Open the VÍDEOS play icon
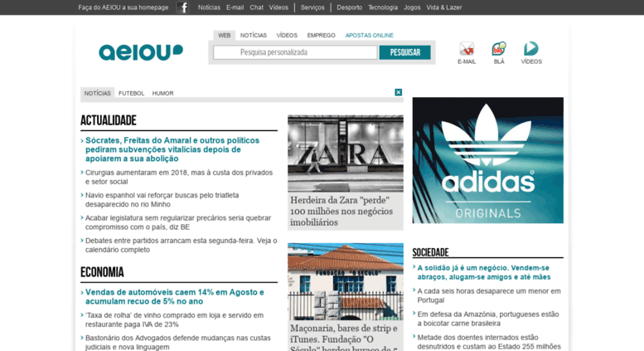Image resolution: width=644 pixels, height=351 pixels. click(x=531, y=49)
